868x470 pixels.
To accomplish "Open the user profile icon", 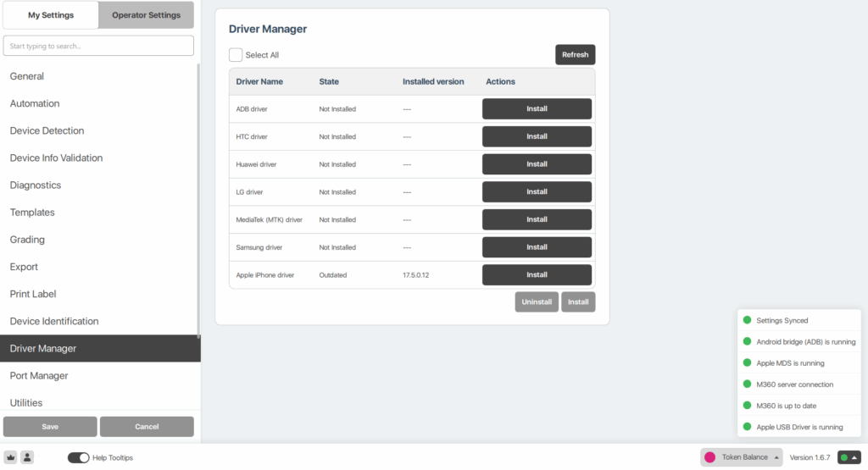I will point(27,457).
